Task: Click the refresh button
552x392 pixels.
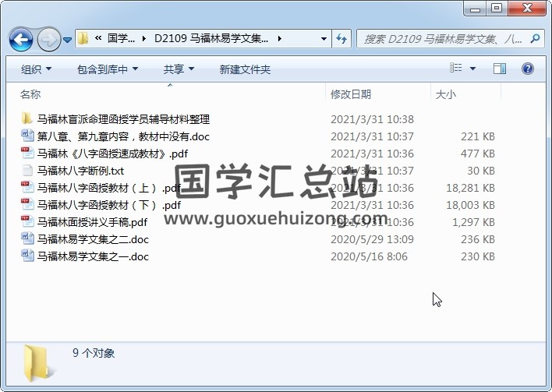Action: point(341,38)
